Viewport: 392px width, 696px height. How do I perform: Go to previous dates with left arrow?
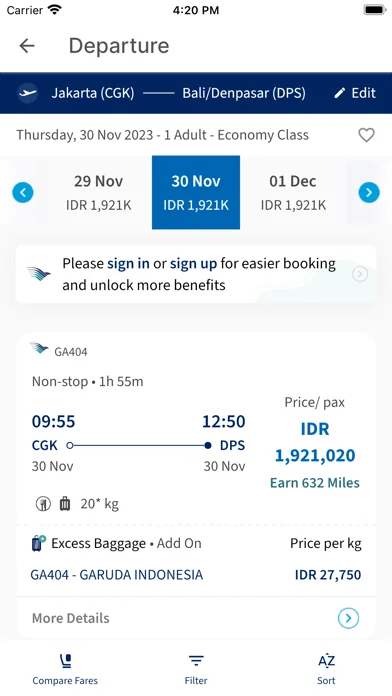pos(23,193)
